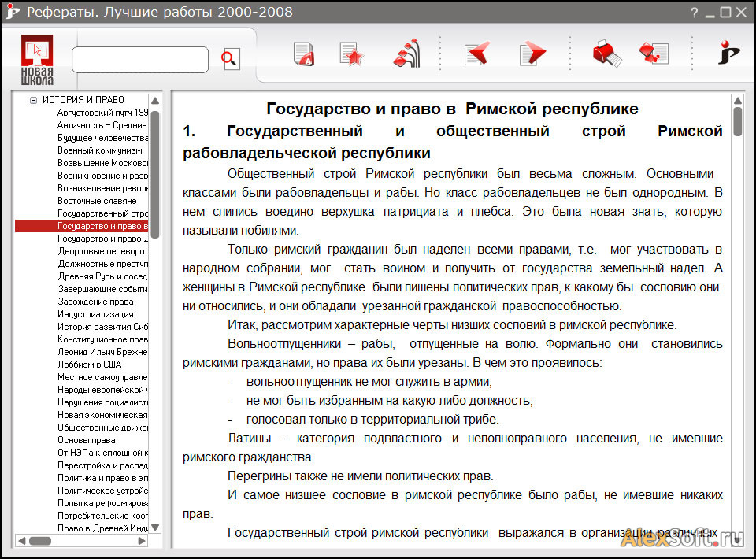Screen dimensions: 756x559
Task: Click the document vertical scrollbar thumb
Action: point(738,121)
